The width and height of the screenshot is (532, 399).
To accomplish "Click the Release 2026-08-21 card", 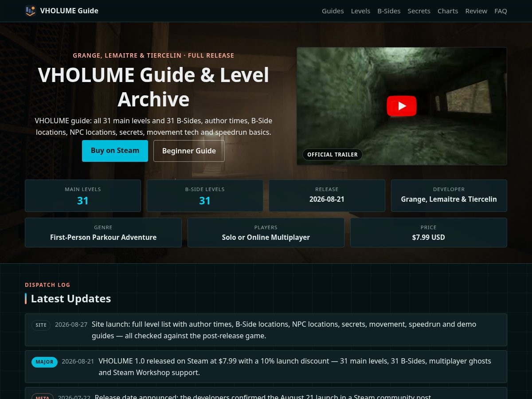I will pyautogui.click(x=327, y=196).
